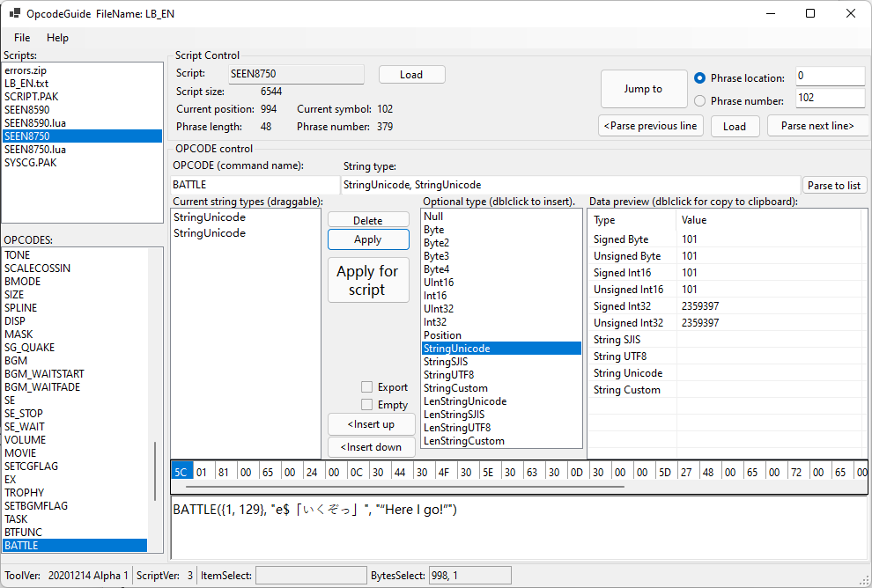This screenshot has width=872, height=588.
Task: Select Null in the Optional type list
Action: (x=501, y=217)
